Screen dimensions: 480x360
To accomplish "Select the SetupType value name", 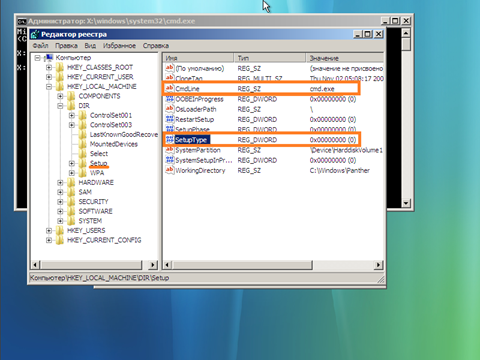I will point(191,140).
